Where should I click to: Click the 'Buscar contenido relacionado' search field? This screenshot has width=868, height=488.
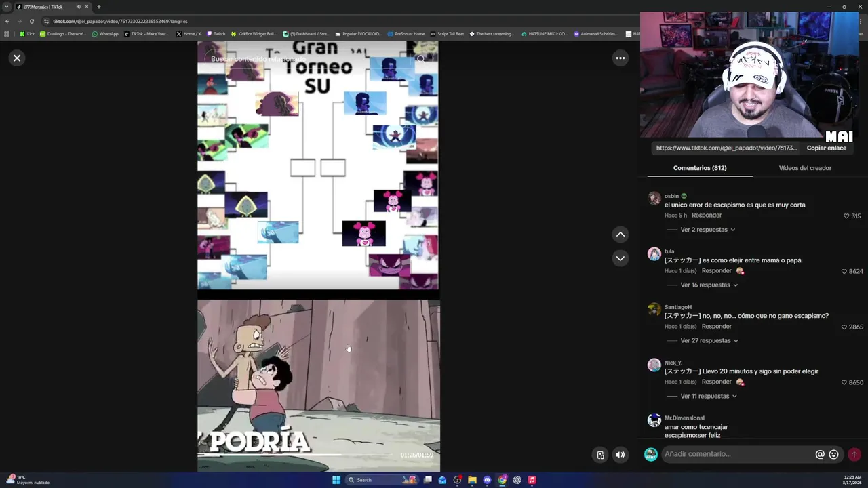click(309, 59)
